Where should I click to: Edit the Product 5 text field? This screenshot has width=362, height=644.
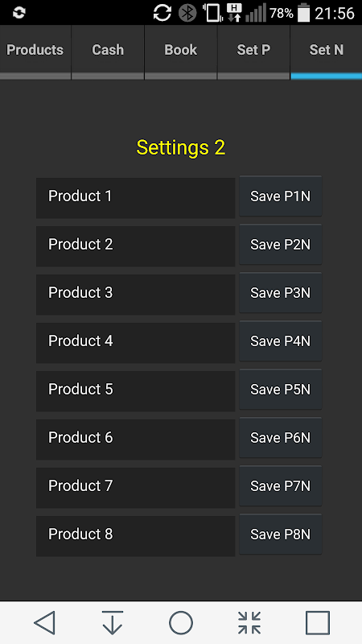tap(135, 391)
